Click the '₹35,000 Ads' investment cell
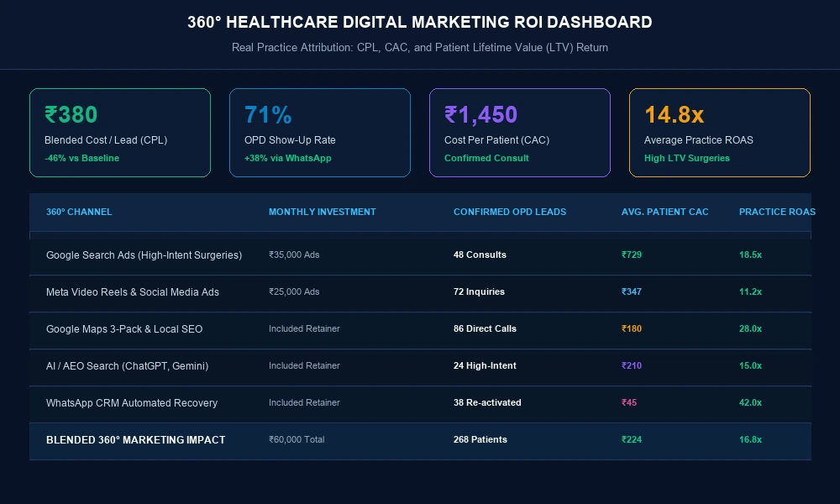The width and height of the screenshot is (840, 504). pos(294,255)
